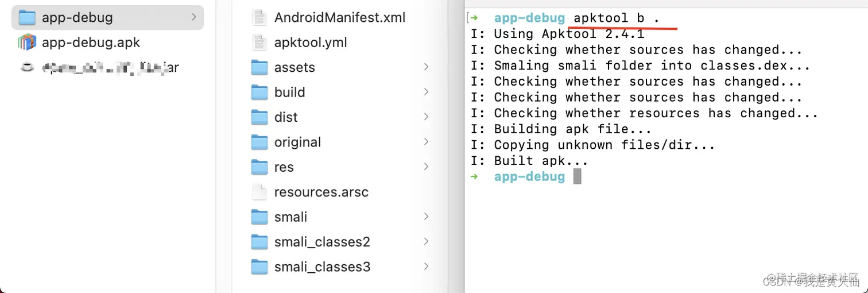This screenshot has width=868, height=293.
Task: Click the 'Checking whether resources has changed...' line
Action: coord(645,113)
